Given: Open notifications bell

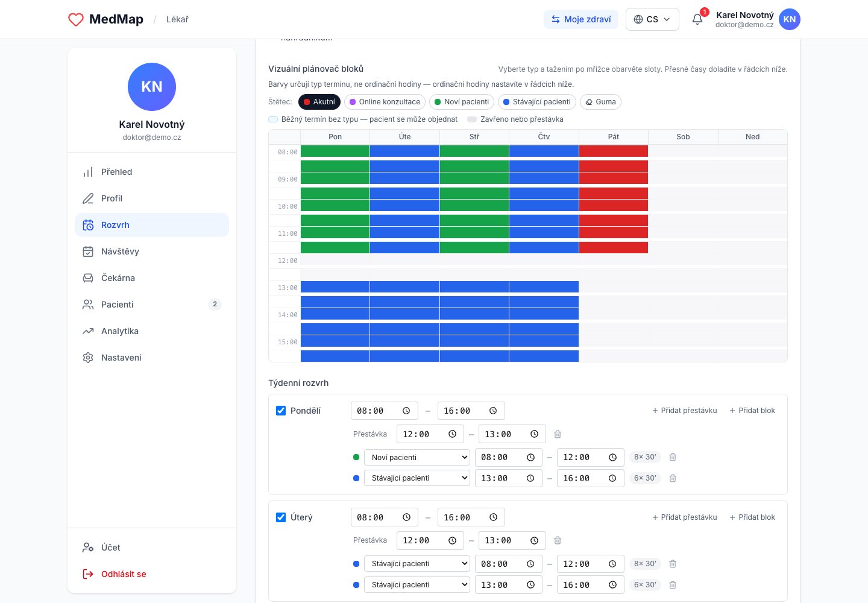Looking at the screenshot, I should [697, 19].
